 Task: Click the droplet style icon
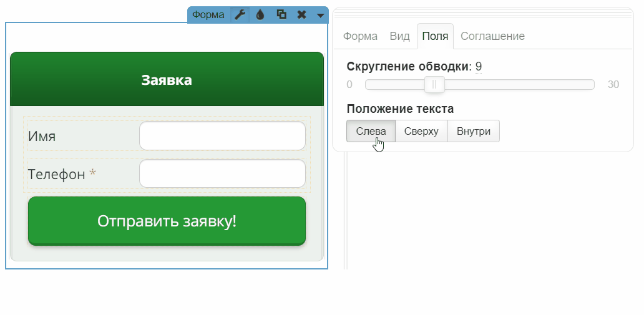(260, 15)
